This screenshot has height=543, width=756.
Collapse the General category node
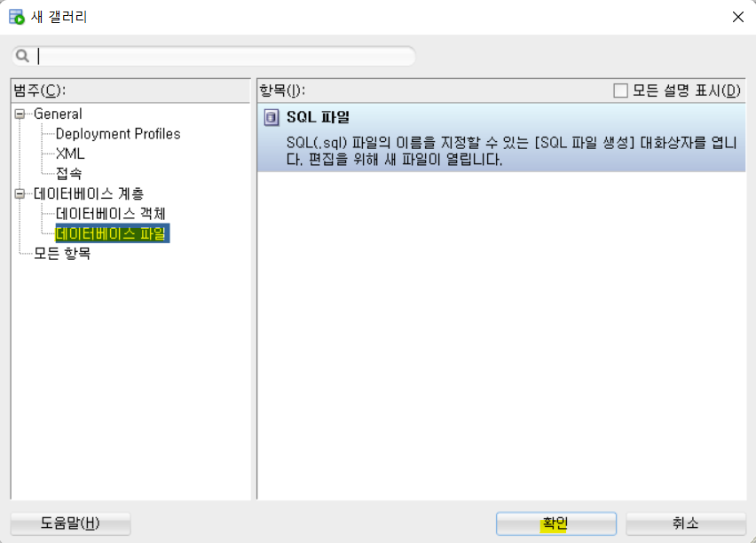click(x=20, y=114)
